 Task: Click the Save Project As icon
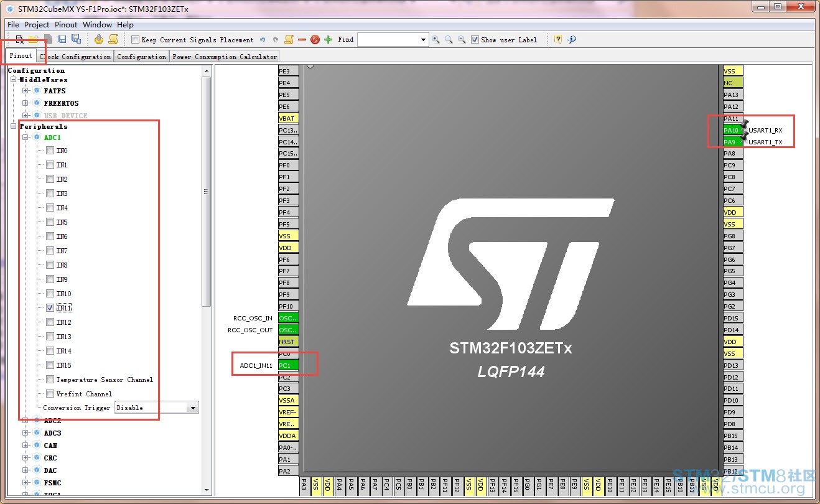(x=76, y=40)
